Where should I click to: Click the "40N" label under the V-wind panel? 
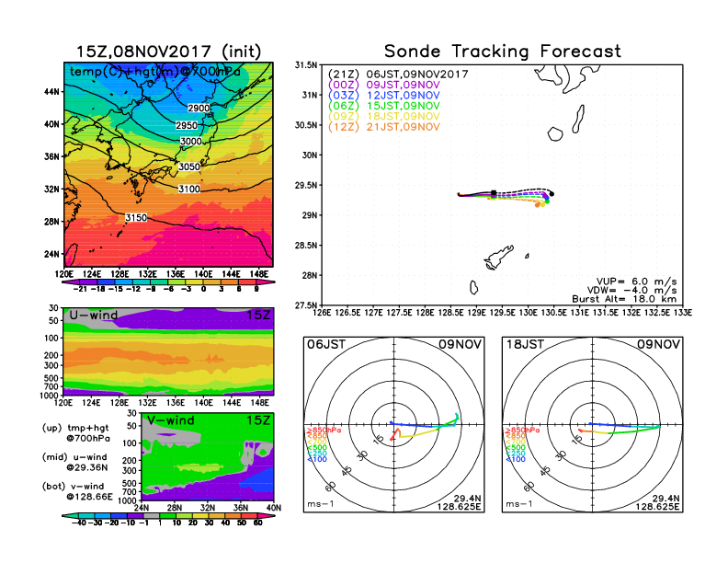point(274,508)
